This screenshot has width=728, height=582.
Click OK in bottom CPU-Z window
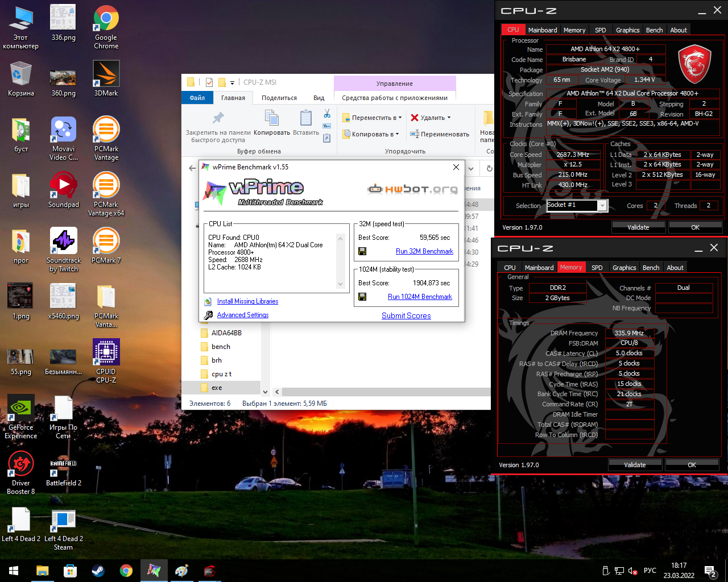coord(692,465)
